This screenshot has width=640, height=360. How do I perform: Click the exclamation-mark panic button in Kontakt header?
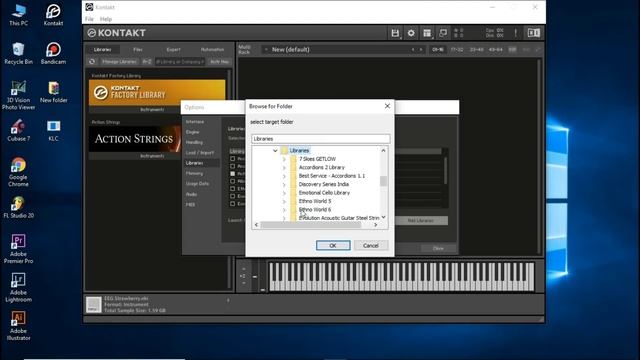516,33
